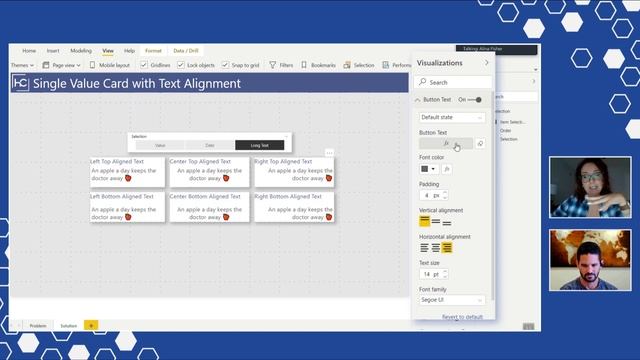The image size is (640, 360).
Task: Click the Padding stepper arrows
Action: coord(445,196)
